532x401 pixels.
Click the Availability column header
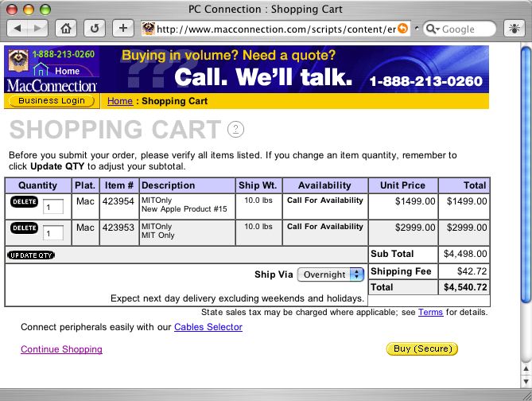[325, 185]
